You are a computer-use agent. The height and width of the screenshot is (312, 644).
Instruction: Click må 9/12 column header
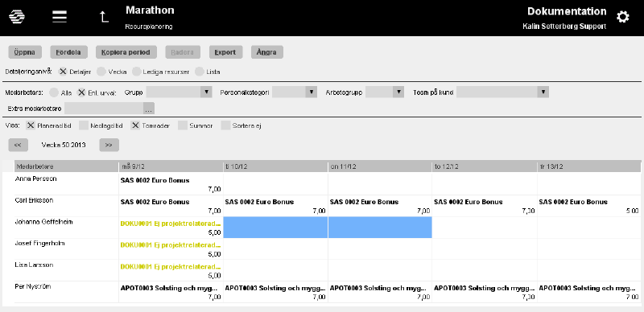(171, 166)
